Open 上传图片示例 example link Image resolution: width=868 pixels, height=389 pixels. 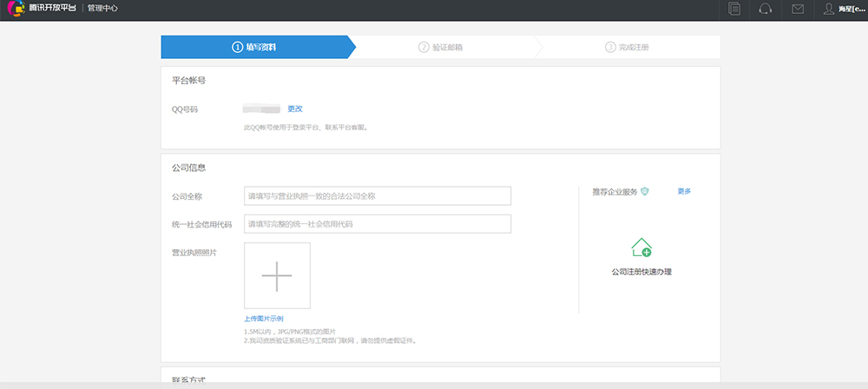[x=264, y=319]
